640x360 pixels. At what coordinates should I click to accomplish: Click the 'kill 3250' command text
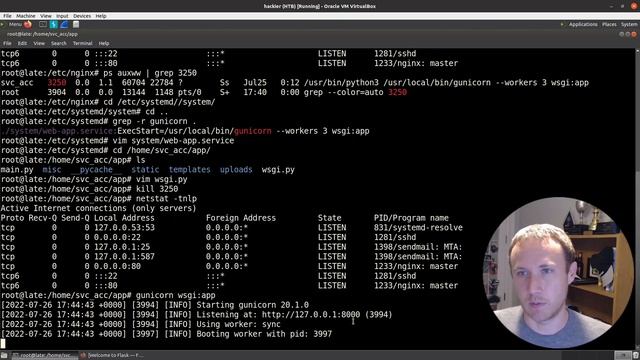click(x=157, y=189)
